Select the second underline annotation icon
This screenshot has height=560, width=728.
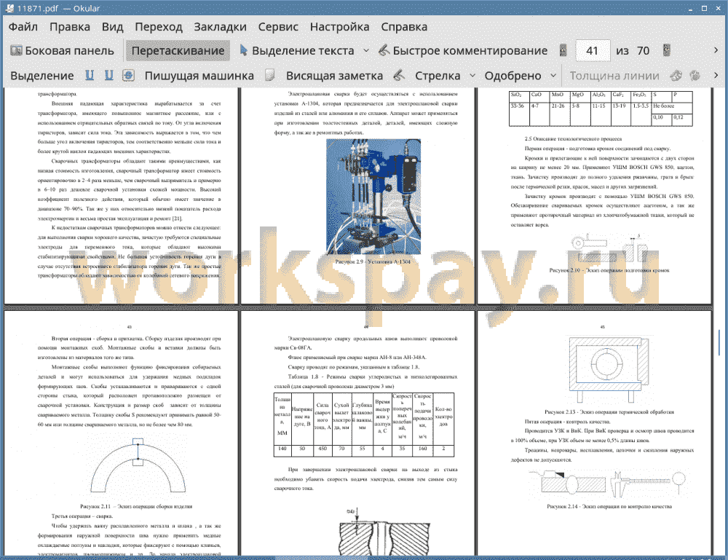[109, 75]
